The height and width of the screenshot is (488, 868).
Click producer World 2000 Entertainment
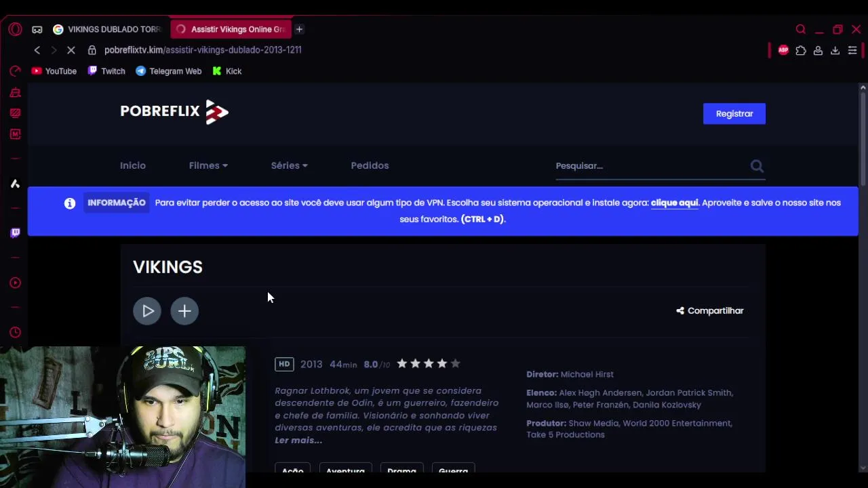(x=677, y=423)
